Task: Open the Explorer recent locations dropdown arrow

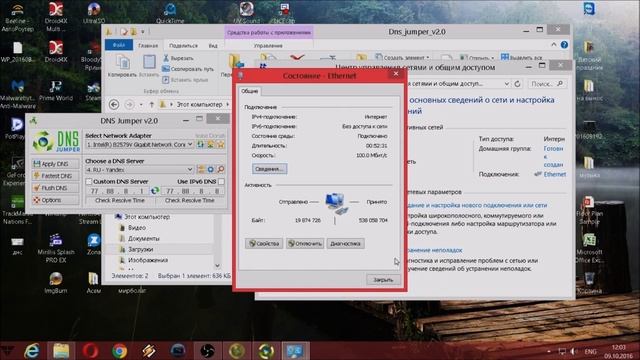Action: (141, 104)
